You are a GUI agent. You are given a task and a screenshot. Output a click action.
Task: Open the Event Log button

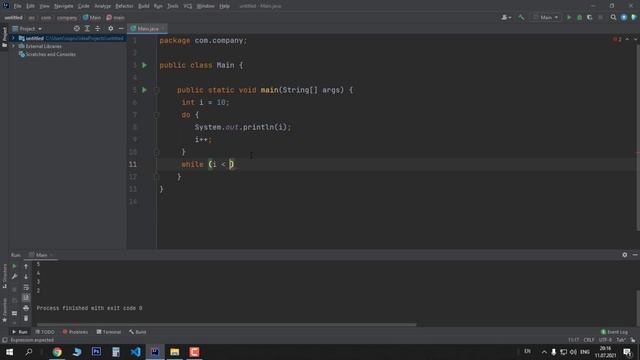pos(614,332)
